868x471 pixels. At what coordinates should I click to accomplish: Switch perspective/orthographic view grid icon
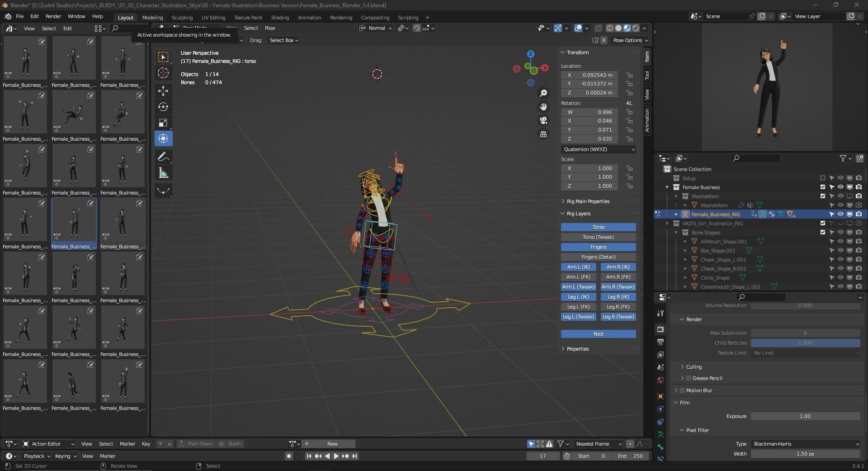pos(543,134)
